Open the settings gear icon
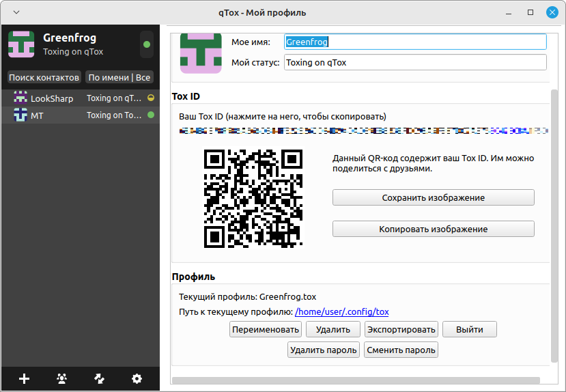The height and width of the screenshot is (392, 566). 137,378
